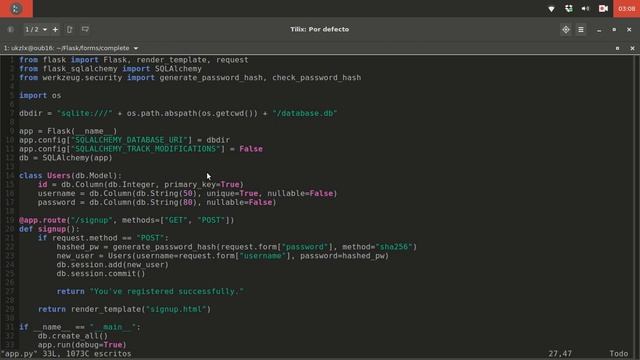Viewport: 640px width, 360px height.
Task: Click 'db = SQLAlchemy(app)' line
Action: tap(65, 158)
